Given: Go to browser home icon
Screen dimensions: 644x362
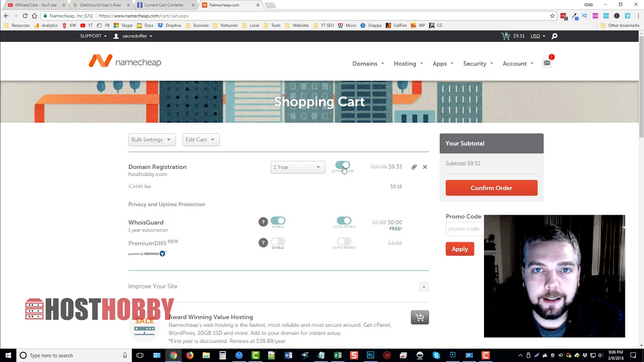Looking at the screenshot, I should [34, 16].
